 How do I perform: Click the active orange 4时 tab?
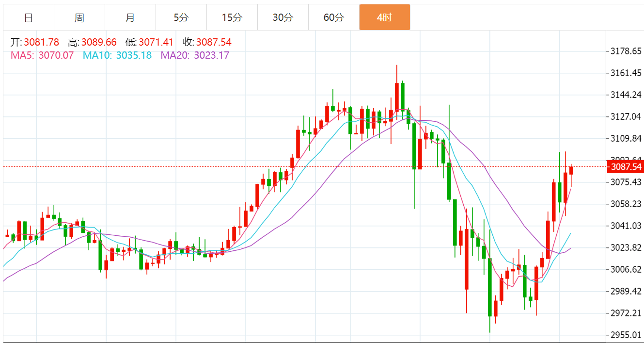(385, 18)
